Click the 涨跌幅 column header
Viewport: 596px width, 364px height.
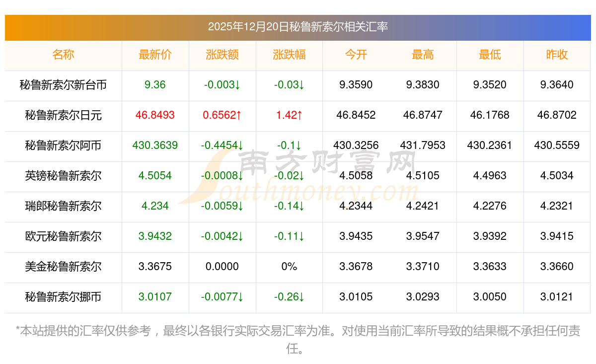tap(289, 55)
